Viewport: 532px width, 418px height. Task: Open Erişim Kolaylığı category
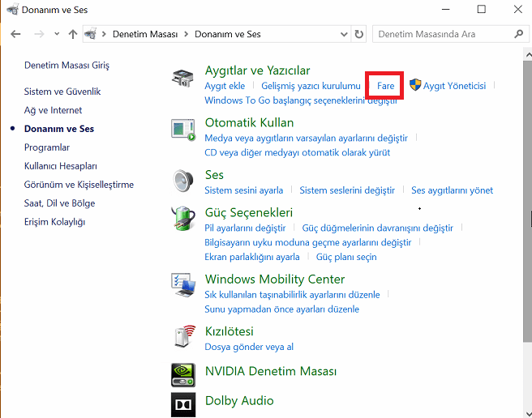tap(54, 222)
